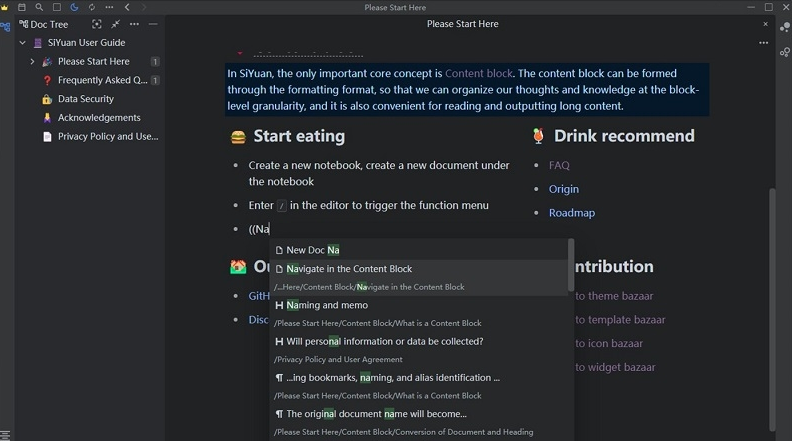This screenshot has width=792, height=441.
Task: Click the square layout icon in top bar
Action: click(x=57, y=7)
